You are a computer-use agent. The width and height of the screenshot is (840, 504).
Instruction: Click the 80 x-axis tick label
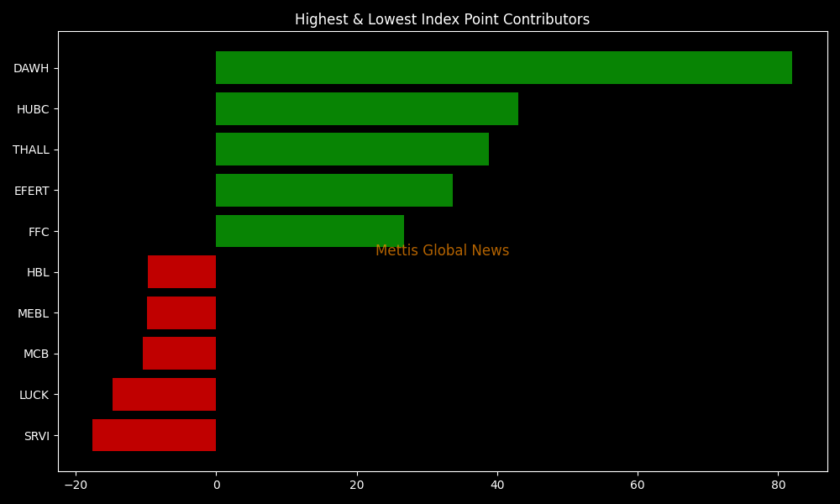(x=779, y=486)
